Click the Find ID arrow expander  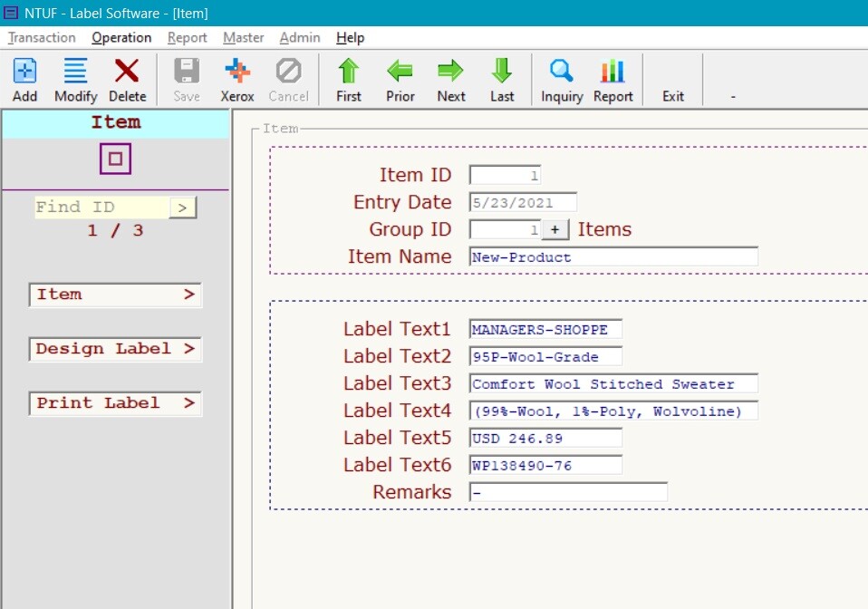click(x=183, y=207)
